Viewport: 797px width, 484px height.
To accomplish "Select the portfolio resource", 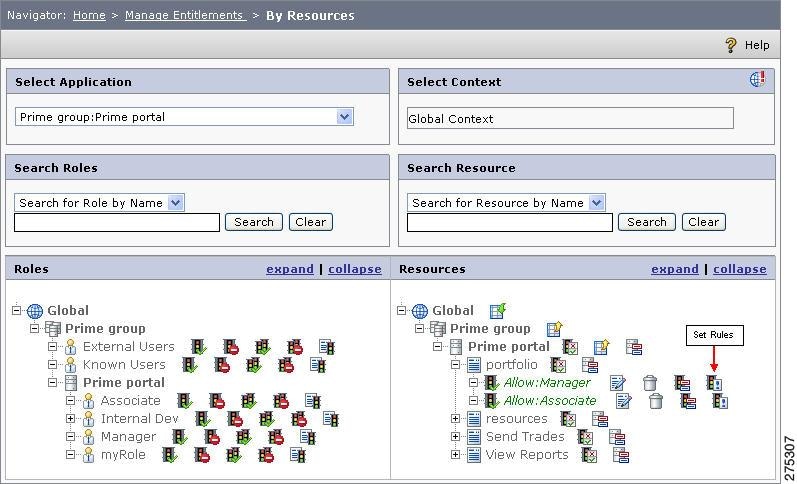I will click(x=511, y=365).
